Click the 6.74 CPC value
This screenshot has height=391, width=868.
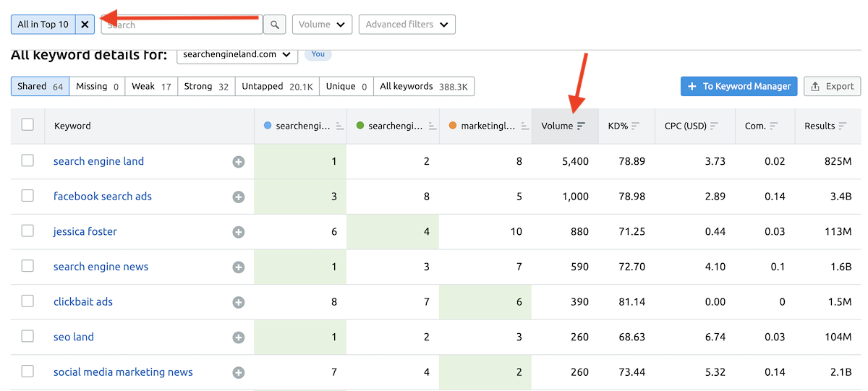(x=715, y=337)
